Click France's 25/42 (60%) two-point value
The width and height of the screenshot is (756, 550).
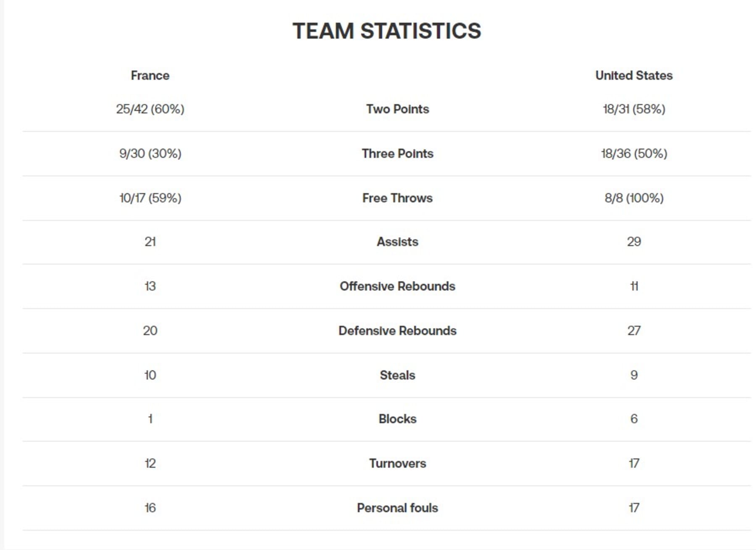click(150, 109)
